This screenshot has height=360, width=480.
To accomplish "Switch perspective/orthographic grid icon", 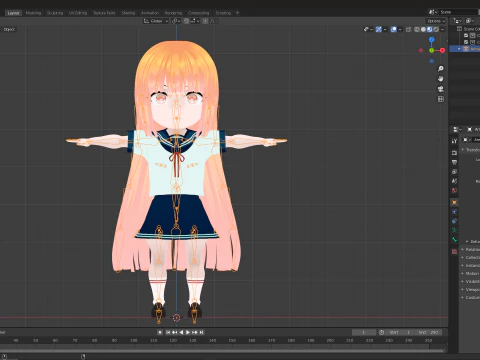I will coord(441,99).
